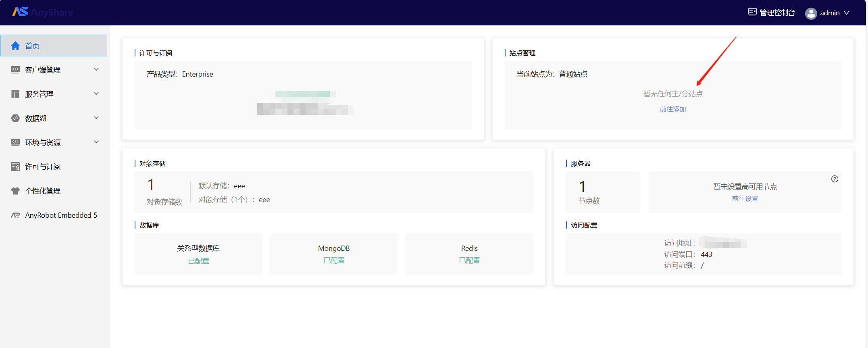Image resolution: width=868 pixels, height=348 pixels.
Task: Click the 前往设置 link for 高可用节点
Action: tap(745, 198)
